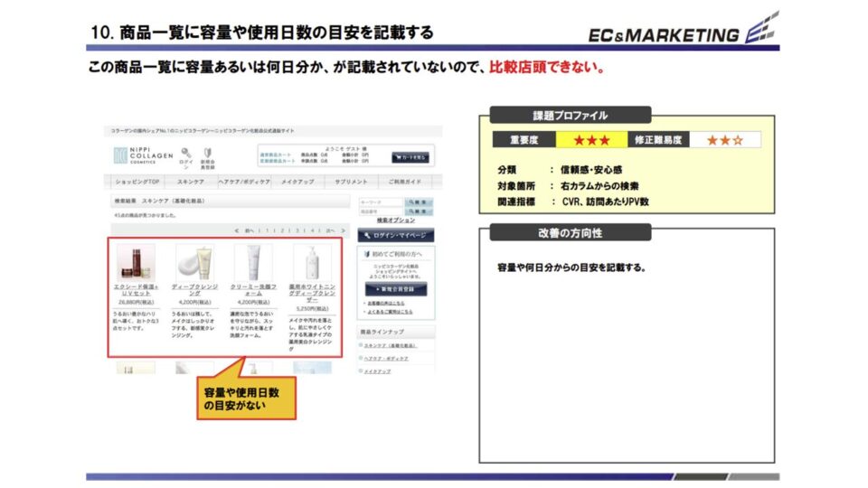
Task: Click the クリーミー洗顔フォーム product image
Action: tap(253, 262)
